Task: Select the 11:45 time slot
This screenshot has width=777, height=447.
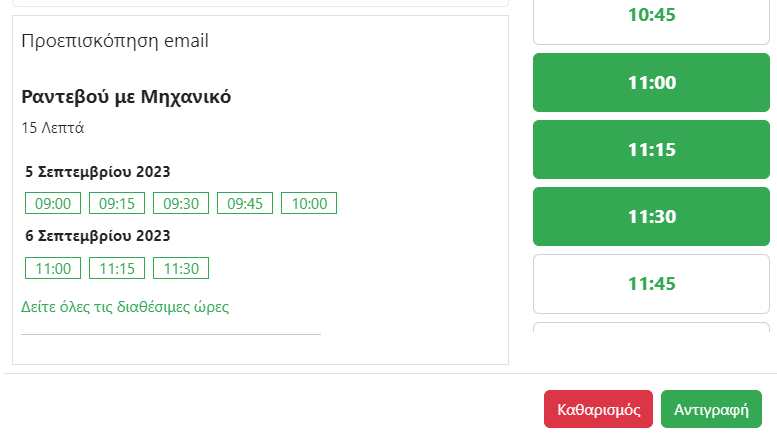Action: (x=652, y=284)
